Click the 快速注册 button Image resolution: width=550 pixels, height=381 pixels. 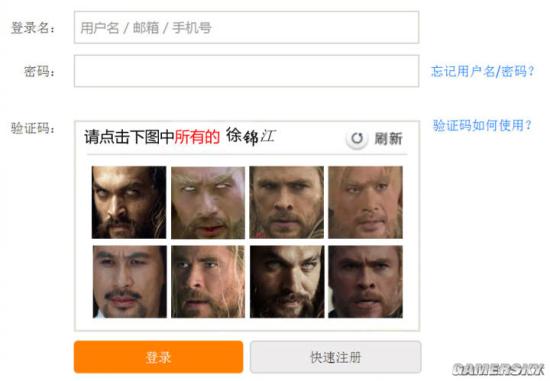(x=336, y=357)
